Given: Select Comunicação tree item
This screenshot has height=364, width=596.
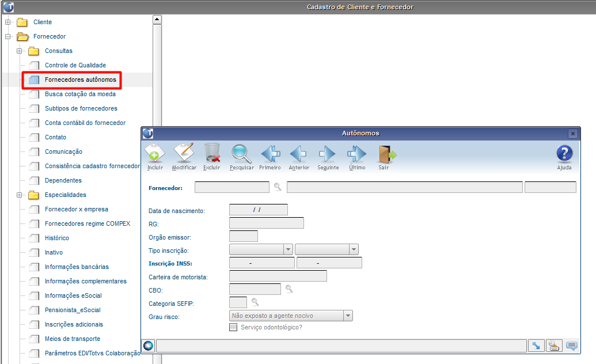Looking at the screenshot, I should pyautogui.click(x=63, y=151).
